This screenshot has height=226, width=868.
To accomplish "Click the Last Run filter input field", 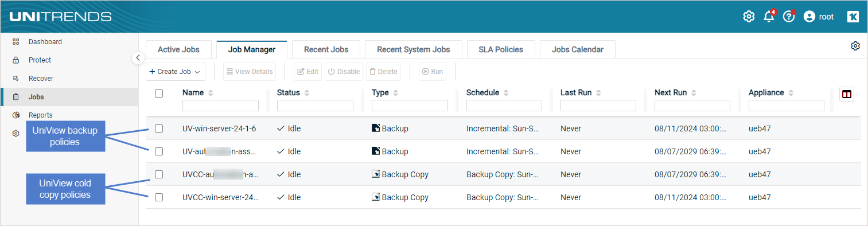I will (598, 106).
